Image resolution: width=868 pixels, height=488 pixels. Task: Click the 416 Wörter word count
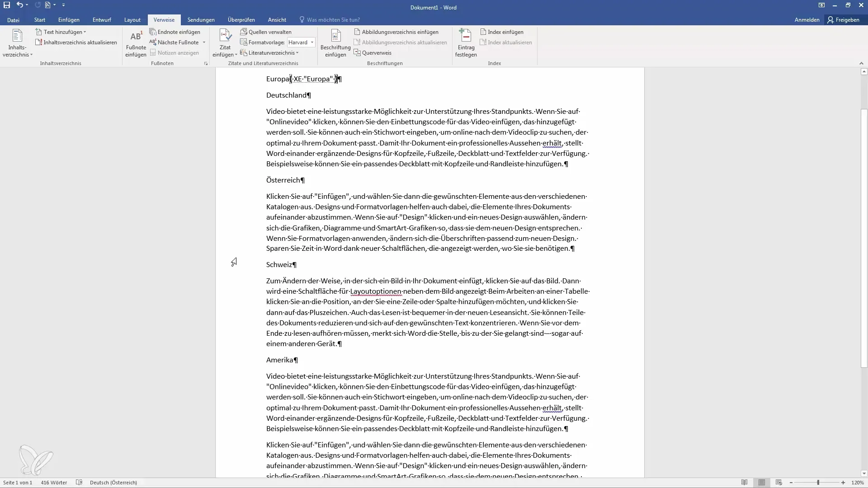coord(54,483)
